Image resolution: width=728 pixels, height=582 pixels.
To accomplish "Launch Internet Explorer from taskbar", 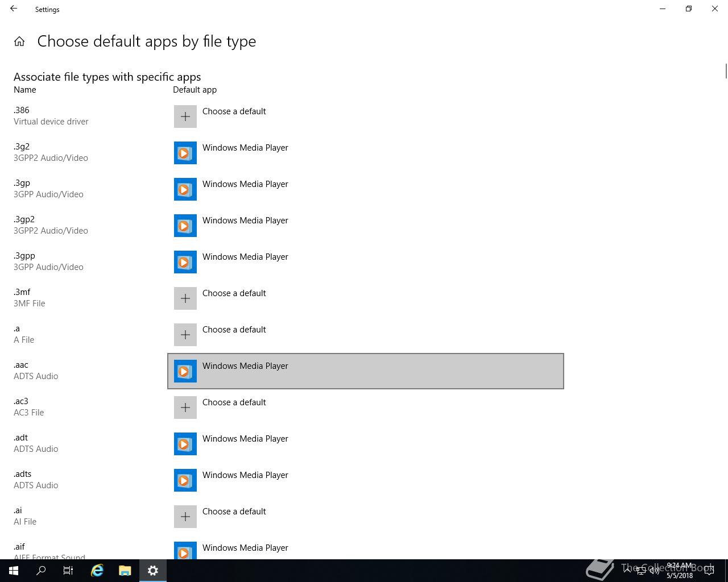I will [x=97, y=571].
